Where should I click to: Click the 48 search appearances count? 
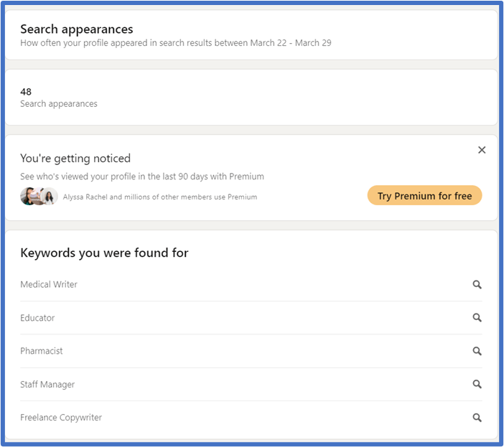[26, 92]
